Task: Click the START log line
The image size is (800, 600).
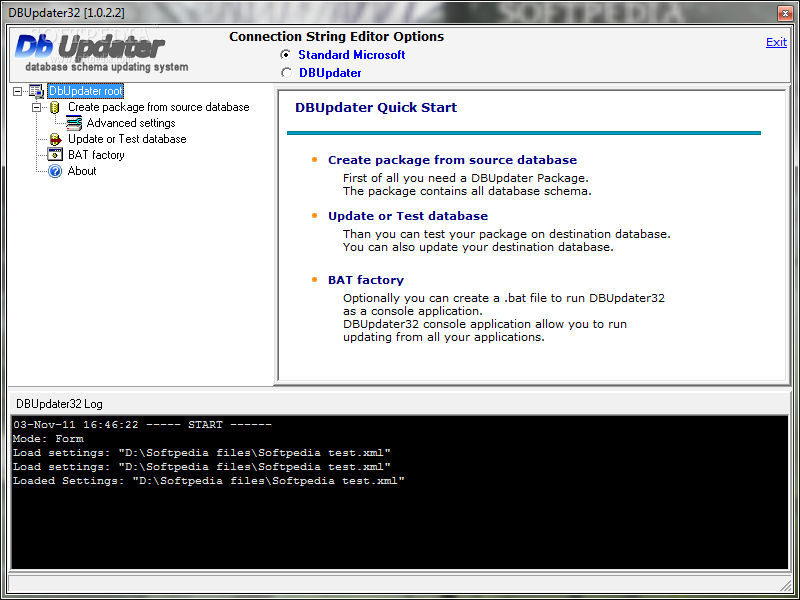Action: (x=142, y=424)
